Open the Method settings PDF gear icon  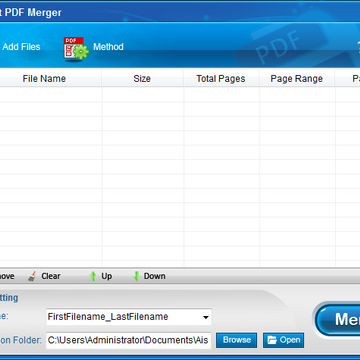(x=76, y=48)
